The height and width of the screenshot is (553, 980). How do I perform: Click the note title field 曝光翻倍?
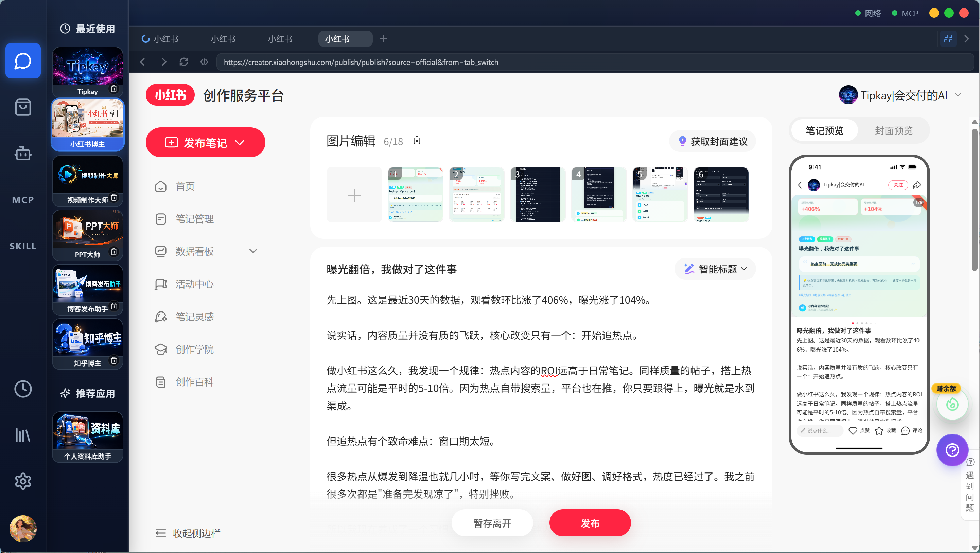tap(391, 269)
